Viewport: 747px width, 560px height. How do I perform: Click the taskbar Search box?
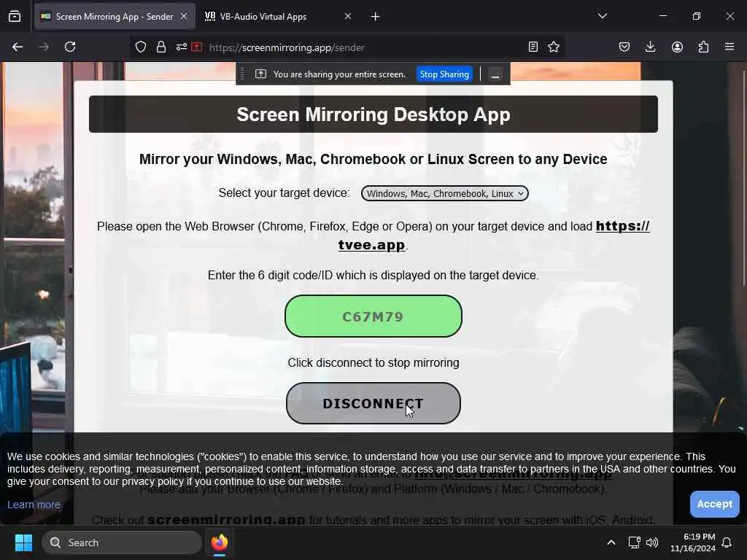pyautogui.click(x=122, y=542)
